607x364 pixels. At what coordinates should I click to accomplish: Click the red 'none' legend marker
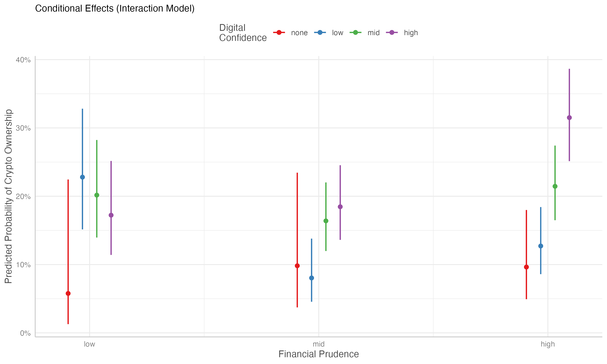click(x=279, y=33)
